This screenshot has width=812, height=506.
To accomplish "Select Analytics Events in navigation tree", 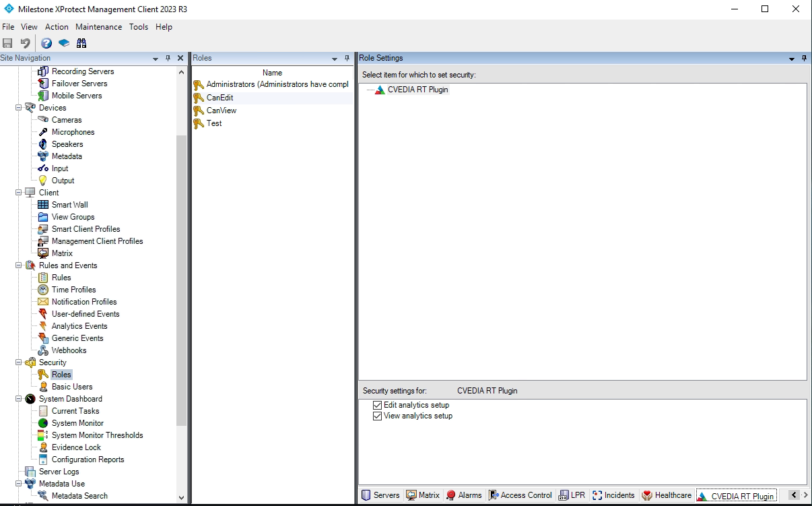I will pyautogui.click(x=79, y=326).
